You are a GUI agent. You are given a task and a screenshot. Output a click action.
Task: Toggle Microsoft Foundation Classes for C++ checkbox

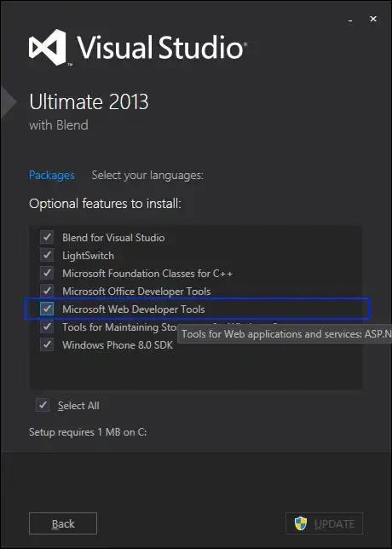(47, 273)
